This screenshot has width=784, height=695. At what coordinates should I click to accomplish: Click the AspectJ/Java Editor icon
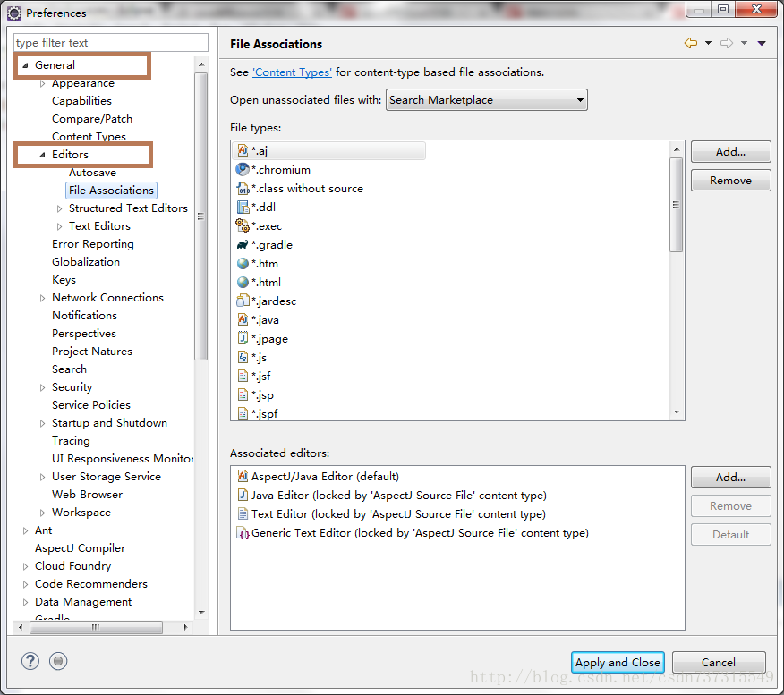pyautogui.click(x=243, y=476)
